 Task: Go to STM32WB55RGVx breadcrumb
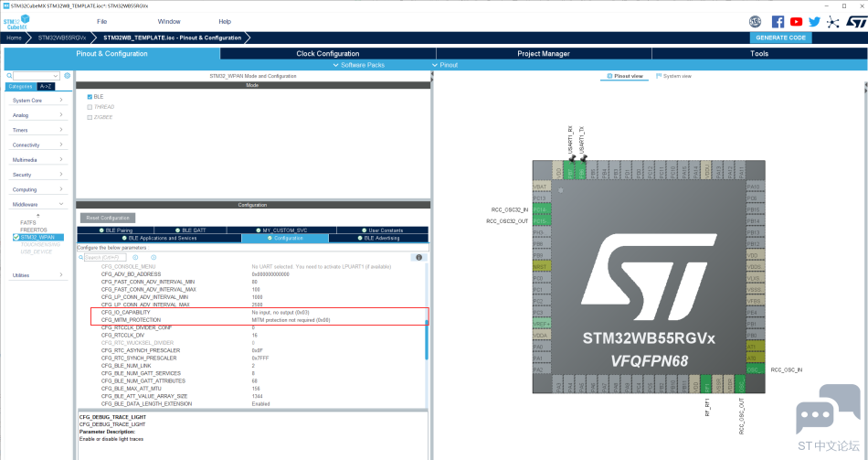pyautogui.click(x=62, y=37)
